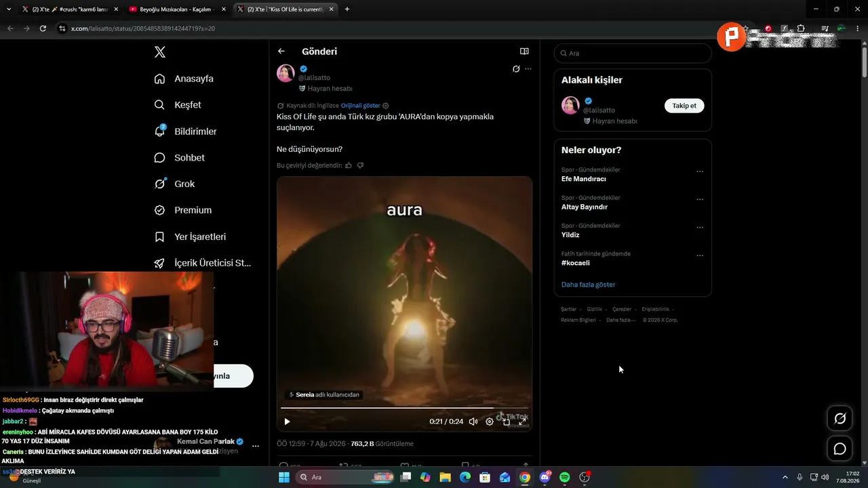Open the #kocaeli trending hashtag
Screen dimensions: 868x488
click(x=577, y=263)
